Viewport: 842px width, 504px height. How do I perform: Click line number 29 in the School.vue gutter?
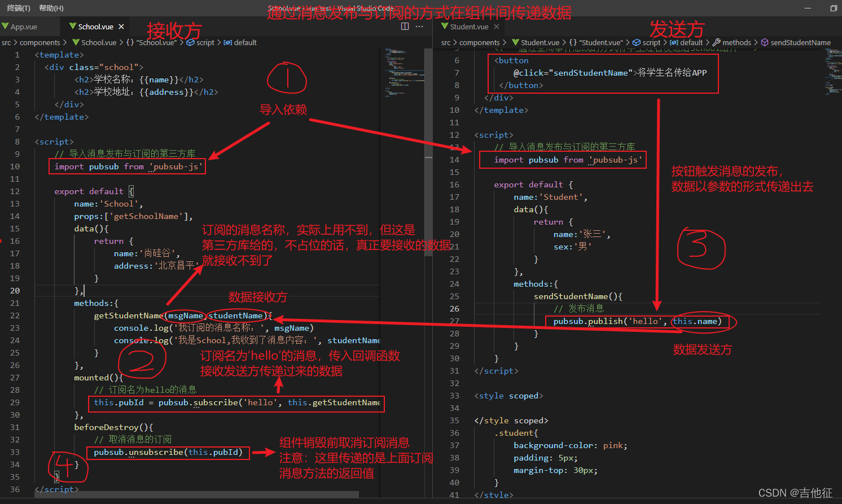point(15,402)
